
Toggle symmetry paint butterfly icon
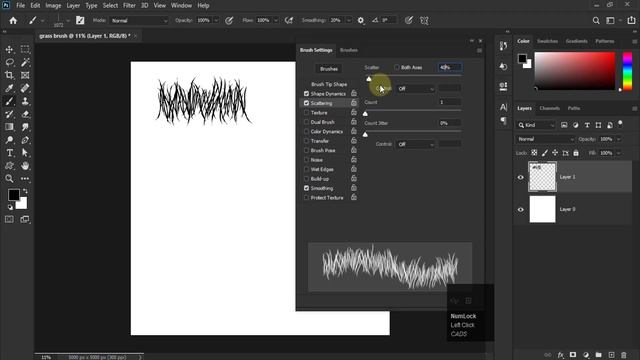[x=424, y=20]
